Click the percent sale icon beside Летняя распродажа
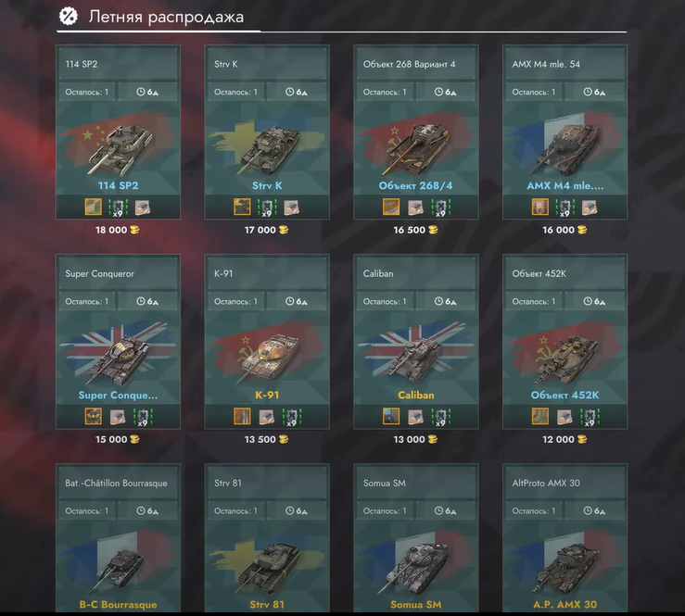The image size is (685, 616). pos(69,17)
